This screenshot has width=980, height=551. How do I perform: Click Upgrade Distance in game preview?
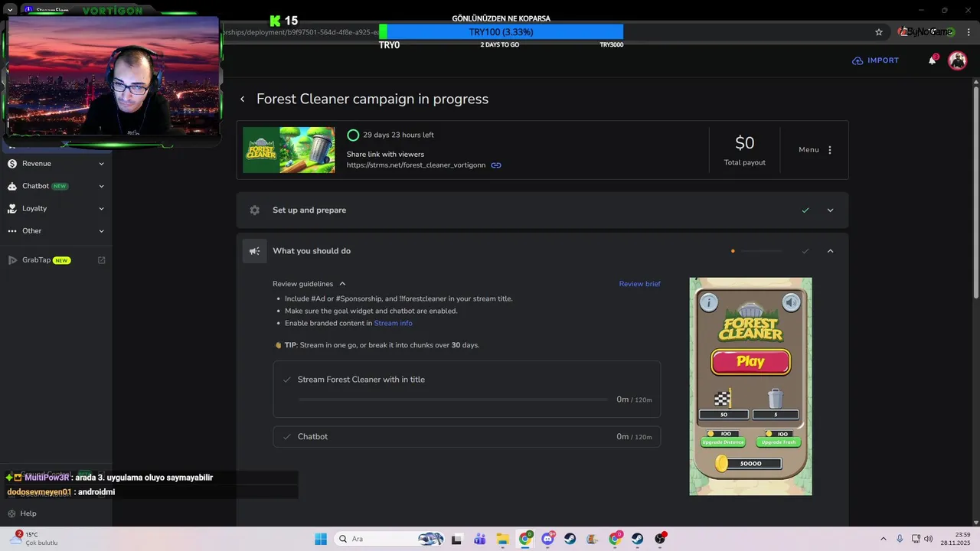click(x=723, y=442)
